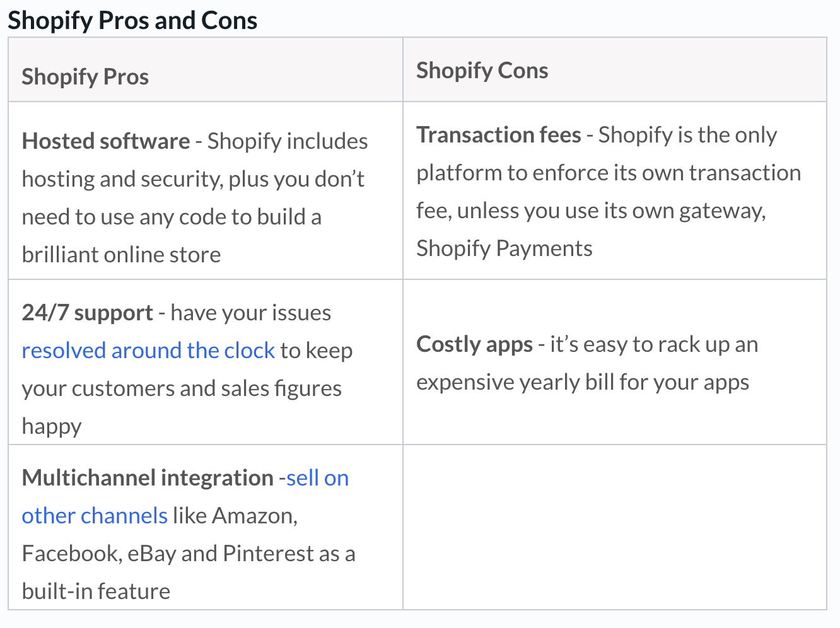Screen dimensions: 840x628
Task: Click "expensive yearly bill for your apps" text
Action: (x=583, y=382)
